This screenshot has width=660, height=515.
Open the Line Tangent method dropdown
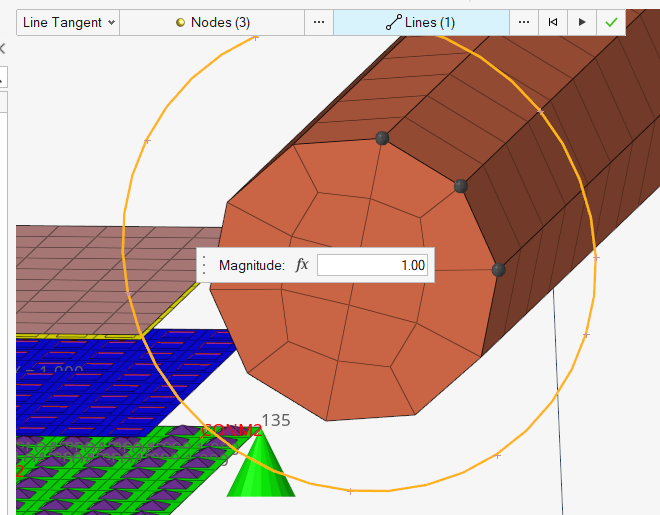click(68, 22)
